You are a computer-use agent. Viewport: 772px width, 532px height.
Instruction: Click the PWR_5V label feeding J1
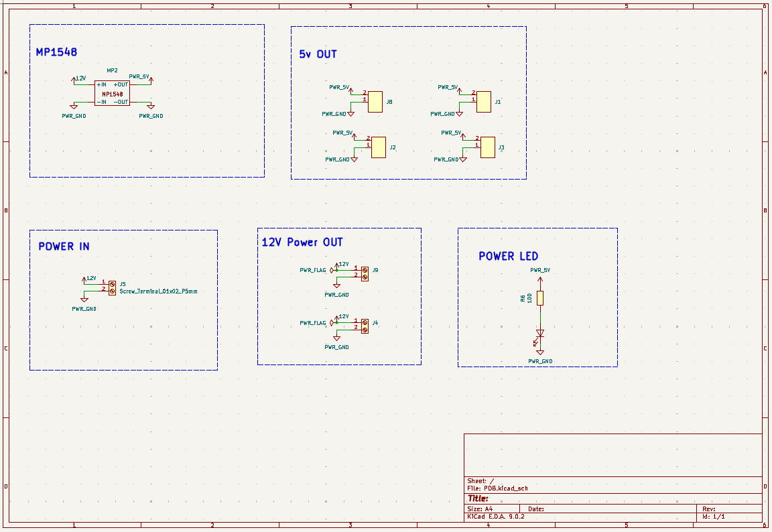point(448,87)
